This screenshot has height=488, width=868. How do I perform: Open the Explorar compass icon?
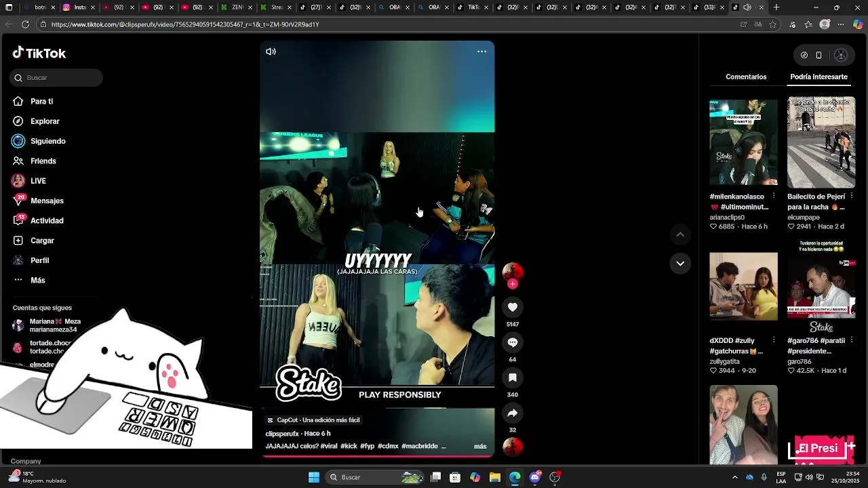point(18,121)
